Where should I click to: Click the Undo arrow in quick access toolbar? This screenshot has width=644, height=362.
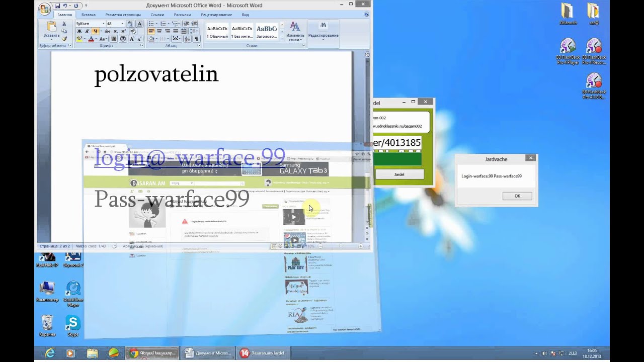click(x=65, y=6)
